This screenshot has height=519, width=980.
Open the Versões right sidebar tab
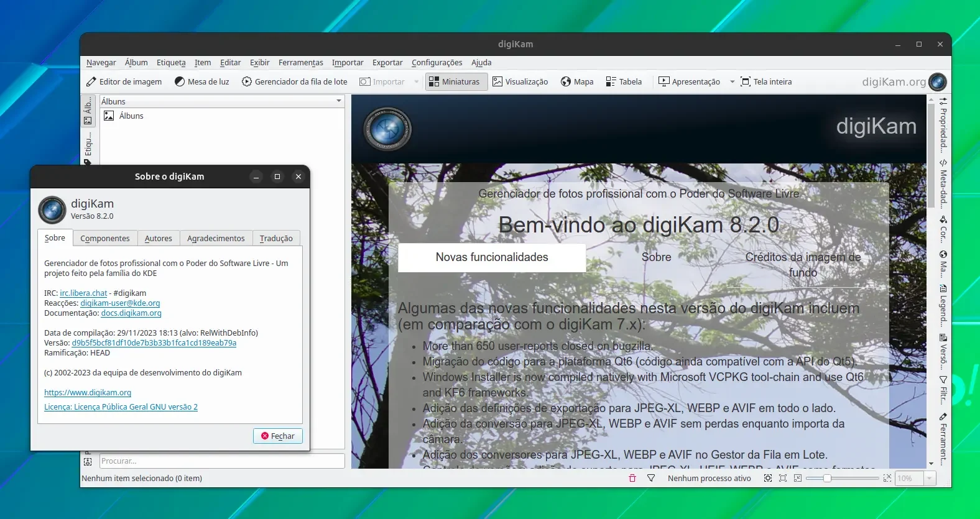coord(943,351)
